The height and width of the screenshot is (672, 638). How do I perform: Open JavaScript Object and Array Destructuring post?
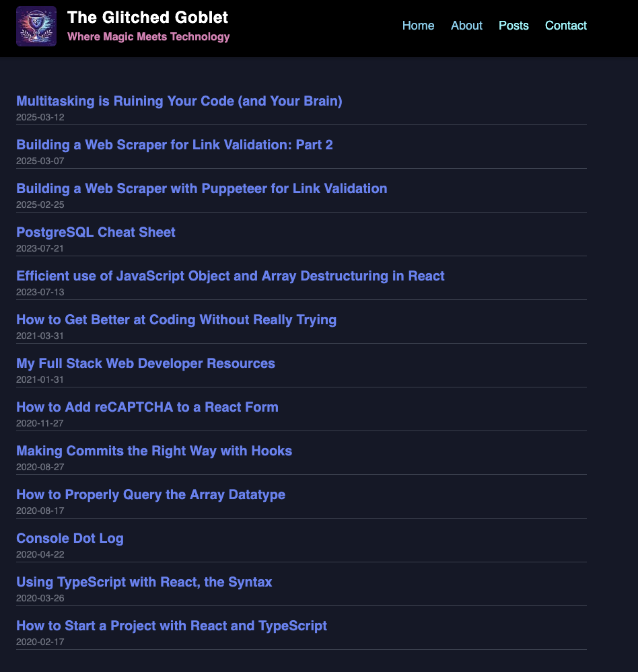click(x=230, y=276)
